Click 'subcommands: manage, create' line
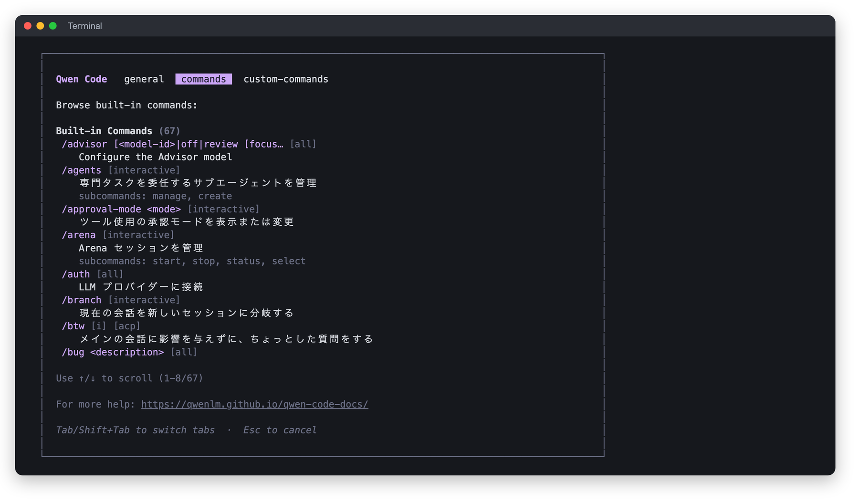The width and height of the screenshot is (859, 504). coord(155,196)
